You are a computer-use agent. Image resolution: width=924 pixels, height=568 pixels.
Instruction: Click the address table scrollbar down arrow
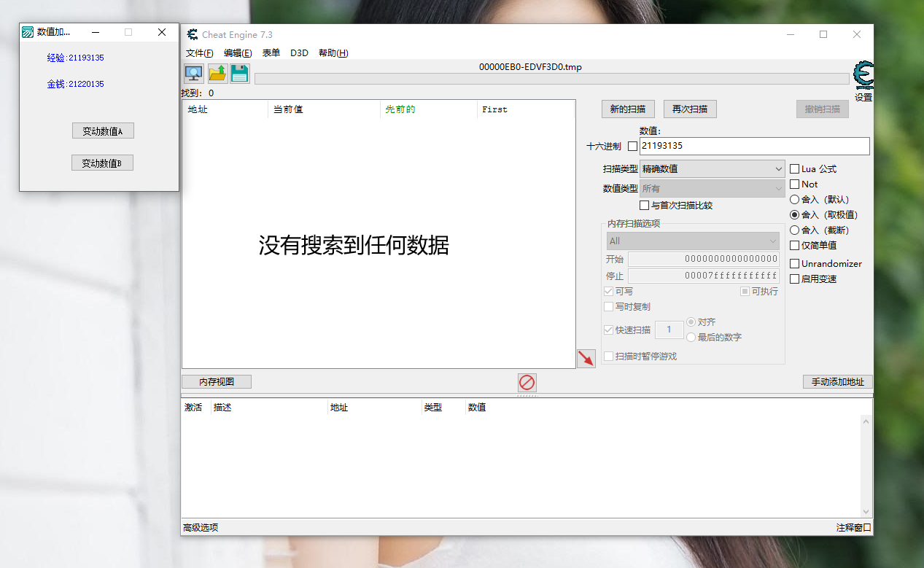[x=866, y=511]
